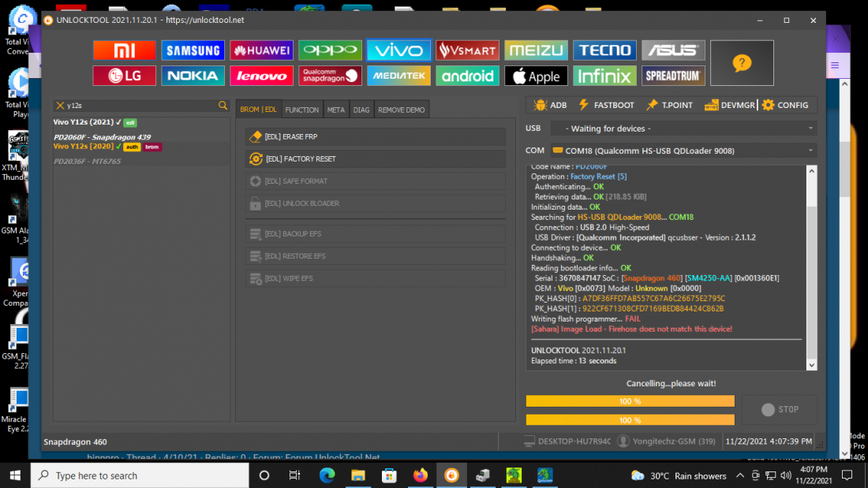The image size is (868, 488).
Task: Click the STOP button
Action: 780,409
